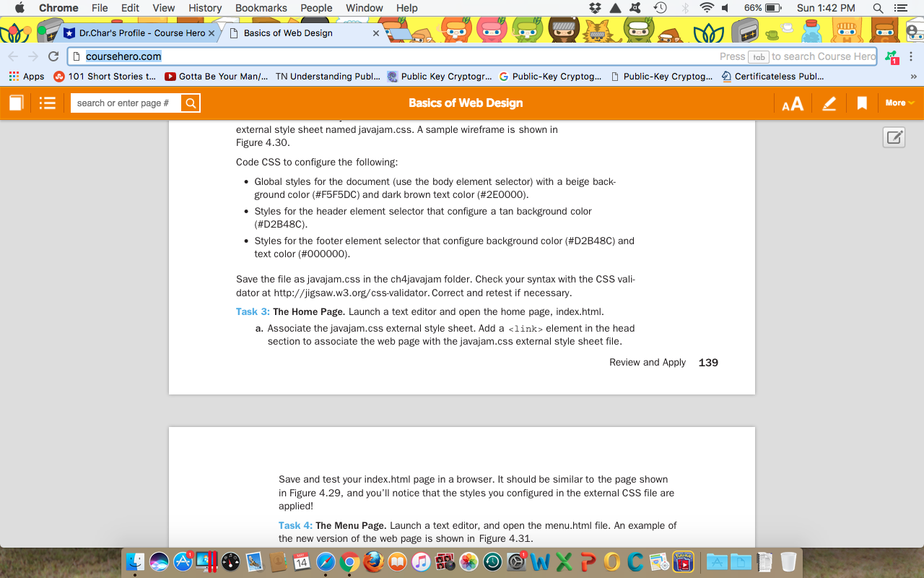The height and width of the screenshot is (578, 924).
Task: Bookmark this page with the bookmark icon
Action: pos(861,103)
